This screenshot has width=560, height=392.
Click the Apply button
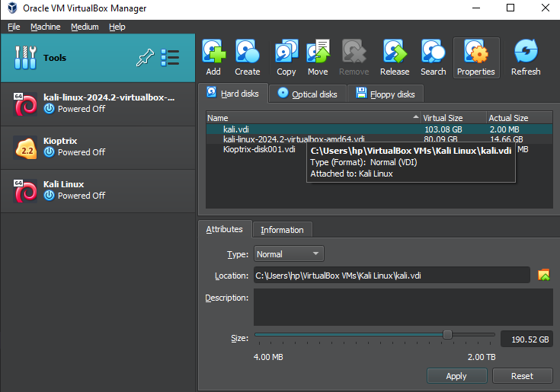point(456,376)
